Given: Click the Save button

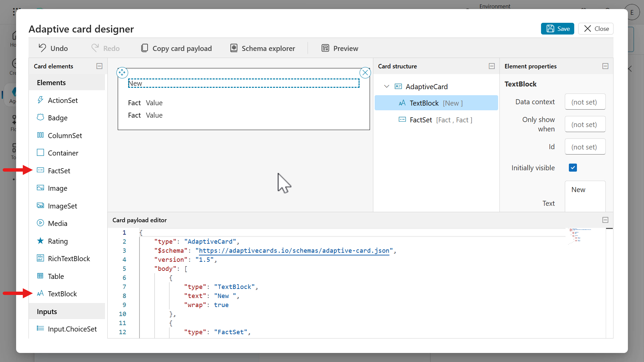Looking at the screenshot, I should 557,29.
